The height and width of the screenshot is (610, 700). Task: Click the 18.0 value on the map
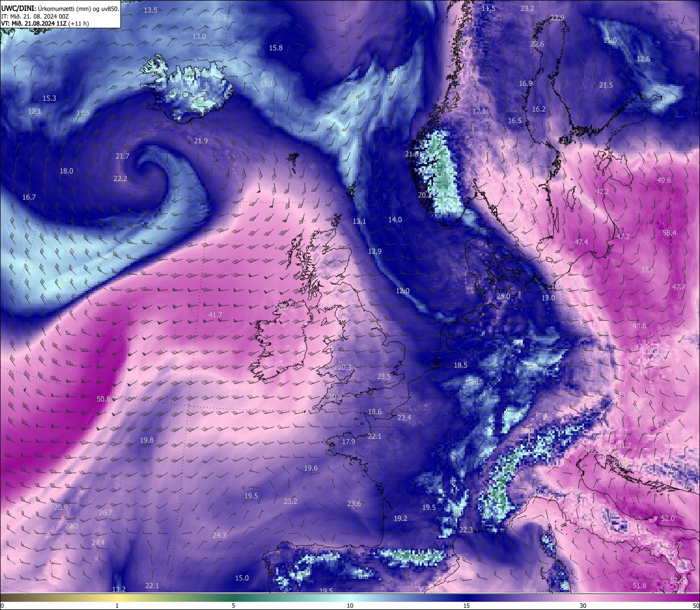coord(66,171)
